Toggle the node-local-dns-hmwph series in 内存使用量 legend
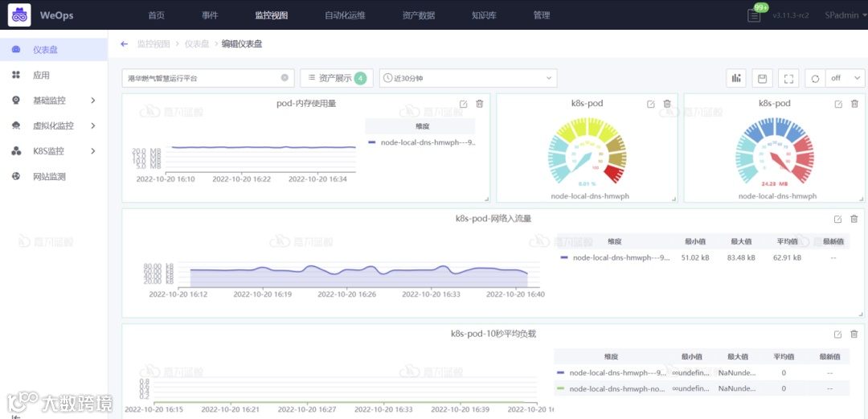This screenshot has height=419, width=868. pos(421,142)
